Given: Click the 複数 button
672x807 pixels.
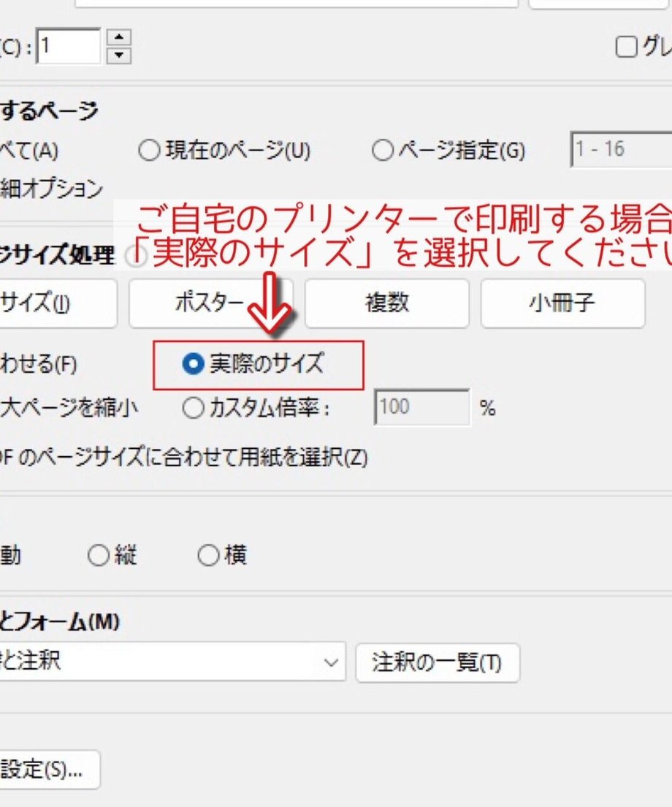Looking at the screenshot, I should coord(386,303).
